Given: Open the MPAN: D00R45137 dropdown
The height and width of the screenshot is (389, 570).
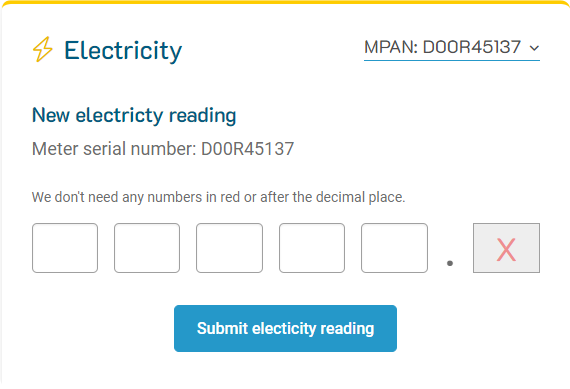Looking at the screenshot, I should (x=452, y=48).
